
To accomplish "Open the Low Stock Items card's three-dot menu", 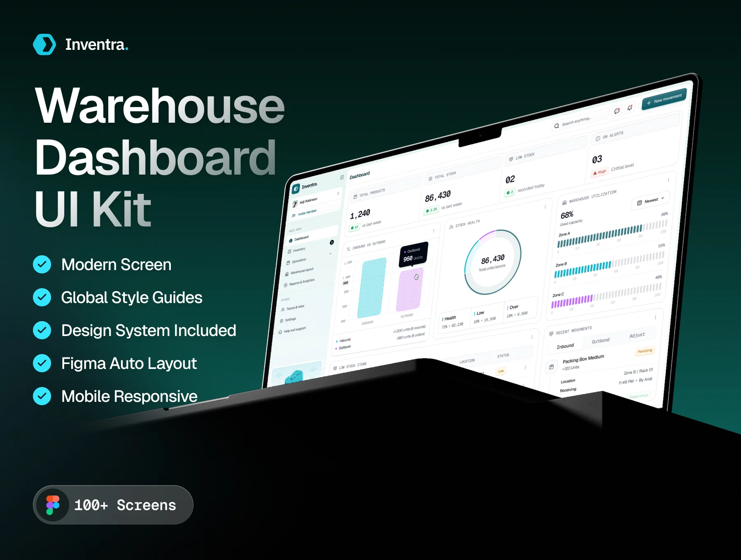I will [x=532, y=336].
